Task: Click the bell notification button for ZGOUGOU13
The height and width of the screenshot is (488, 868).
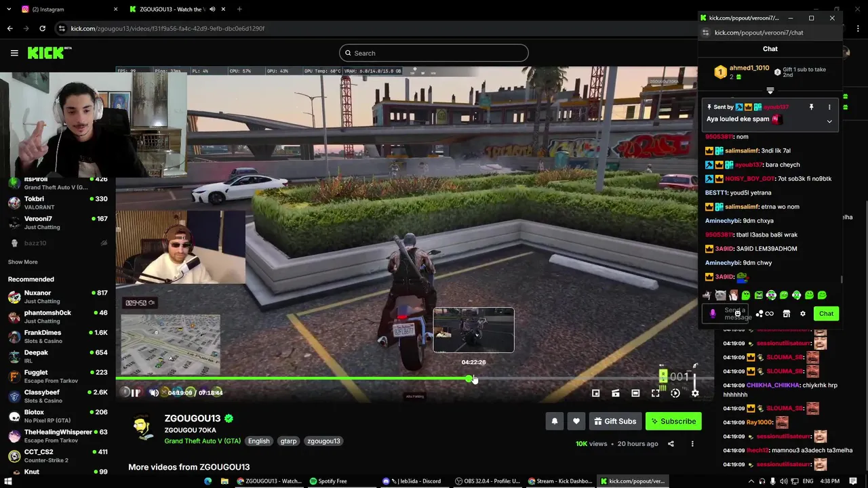Action: [555, 421]
